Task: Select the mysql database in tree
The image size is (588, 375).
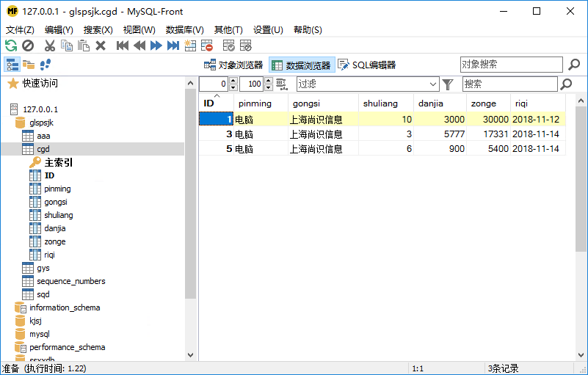Action: [x=40, y=334]
